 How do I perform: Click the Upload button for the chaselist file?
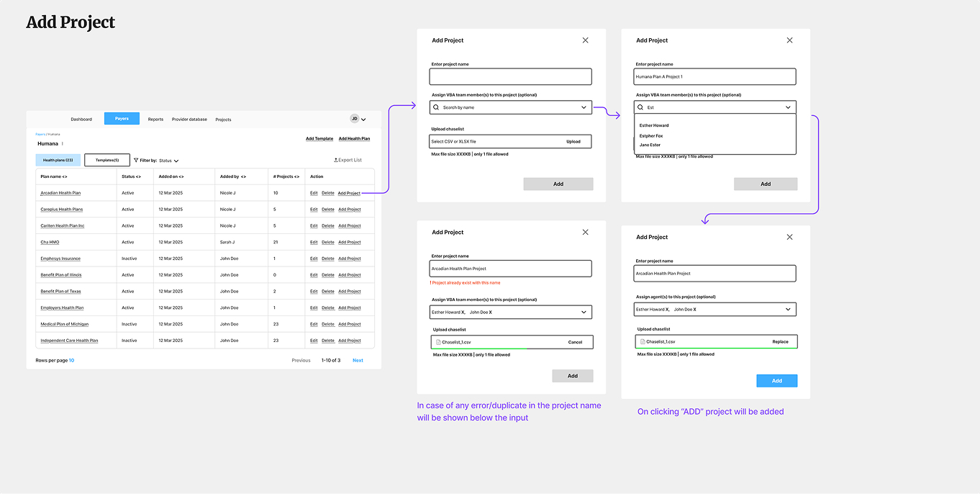[574, 141]
